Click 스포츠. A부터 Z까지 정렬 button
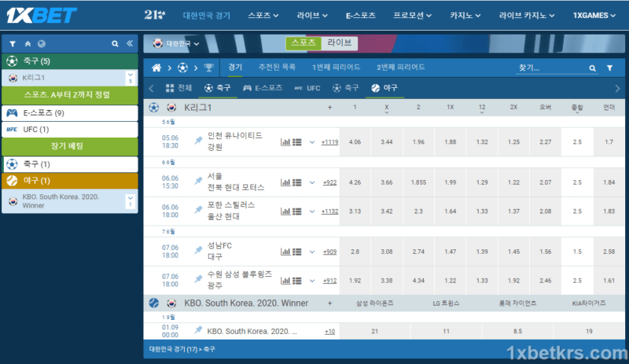This screenshot has height=364, width=629. (70, 95)
